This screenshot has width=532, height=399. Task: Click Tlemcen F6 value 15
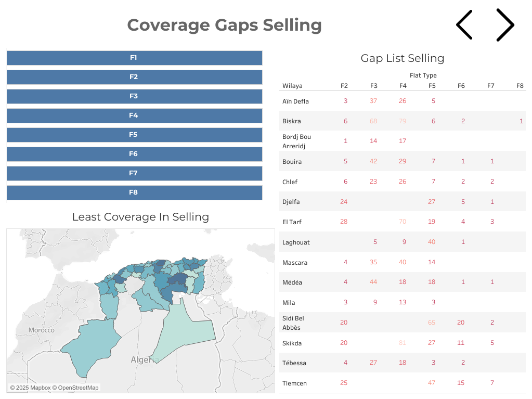[x=461, y=383]
